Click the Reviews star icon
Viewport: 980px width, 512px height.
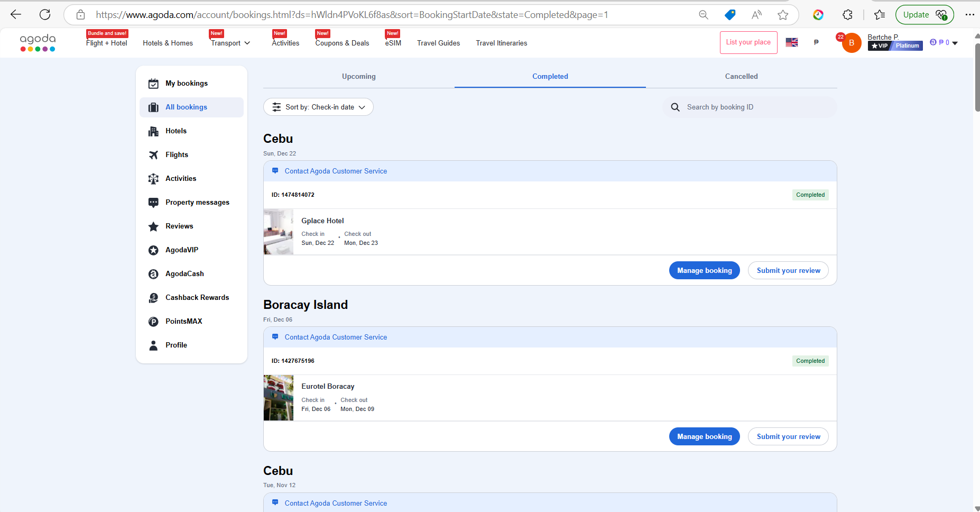tap(153, 226)
